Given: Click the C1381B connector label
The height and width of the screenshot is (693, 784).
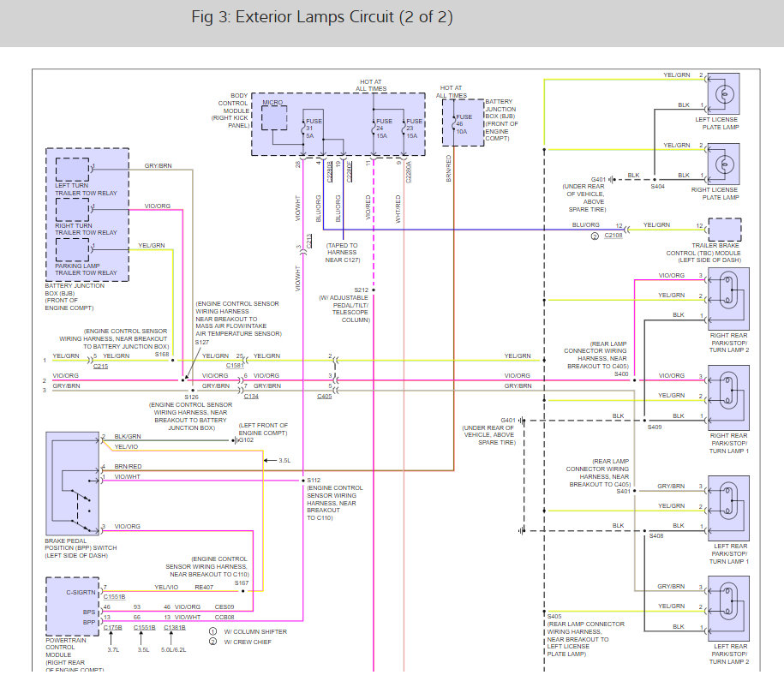Looking at the screenshot, I should tap(175, 628).
